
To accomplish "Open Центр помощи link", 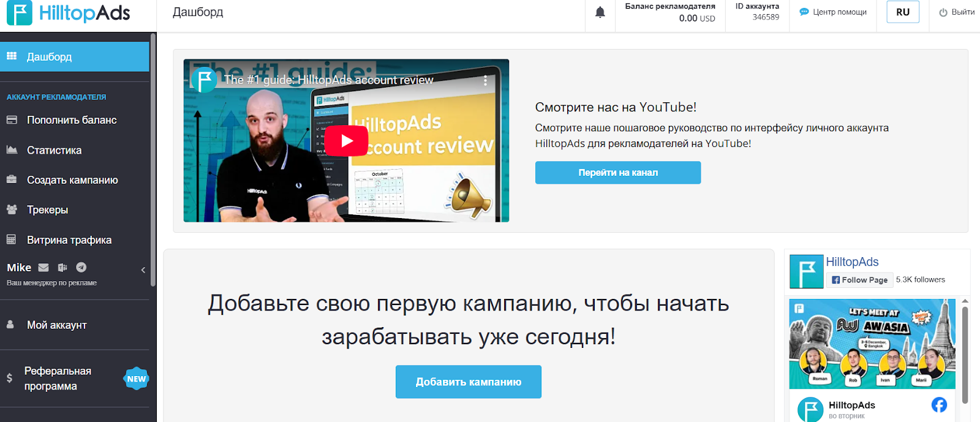I will (840, 12).
